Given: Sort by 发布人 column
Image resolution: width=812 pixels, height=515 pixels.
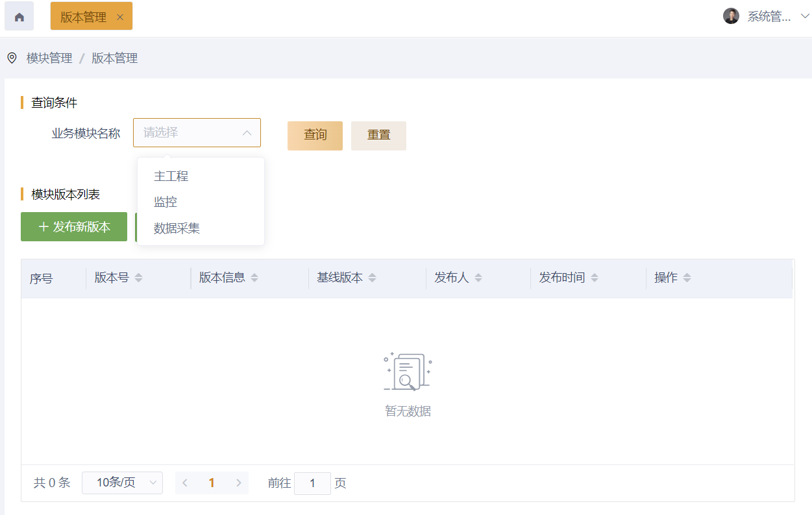Looking at the screenshot, I should [x=478, y=278].
